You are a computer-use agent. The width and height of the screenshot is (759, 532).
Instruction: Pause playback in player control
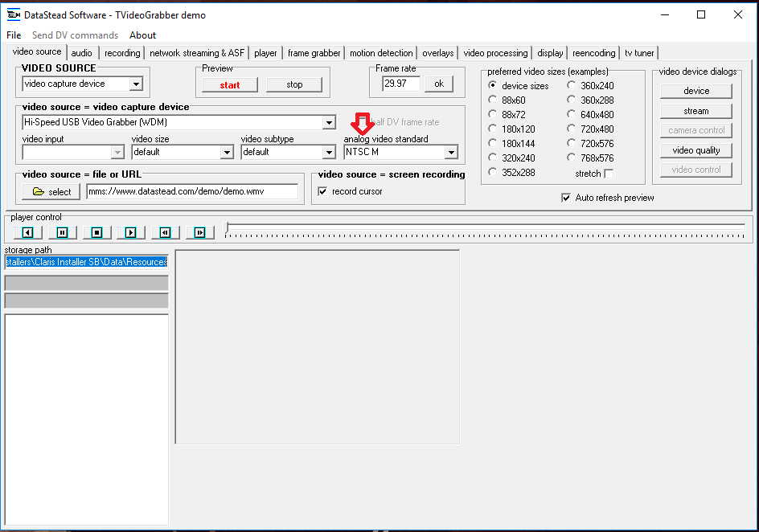click(62, 232)
